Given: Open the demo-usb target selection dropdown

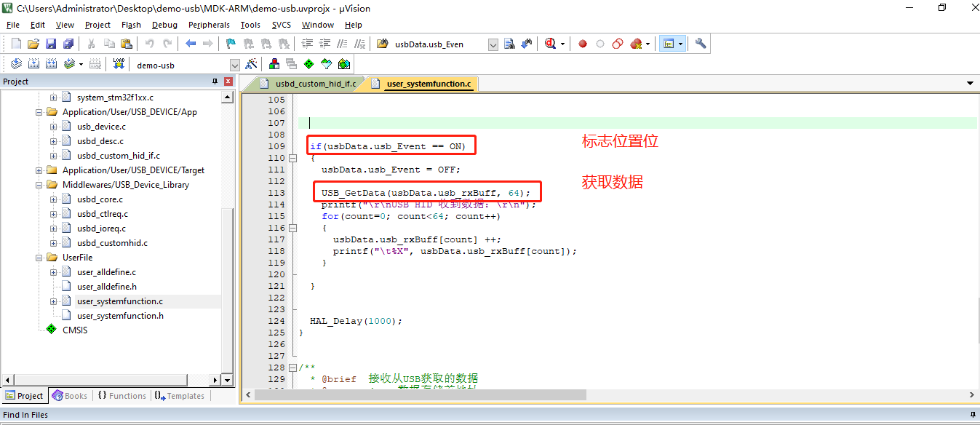Looking at the screenshot, I should [x=234, y=64].
